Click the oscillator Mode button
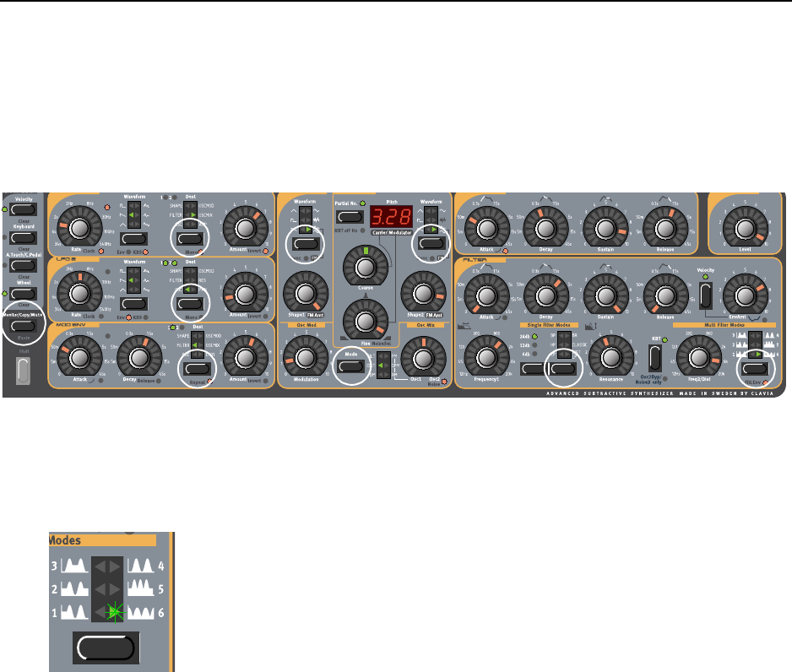792x672 pixels. [350, 366]
